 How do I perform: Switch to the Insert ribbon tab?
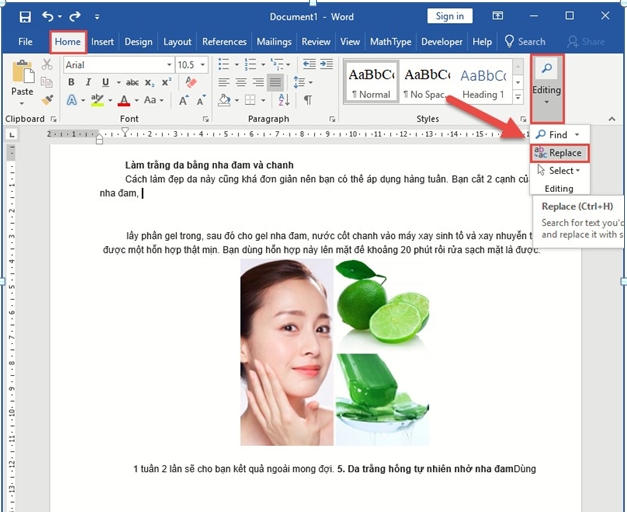click(x=102, y=42)
